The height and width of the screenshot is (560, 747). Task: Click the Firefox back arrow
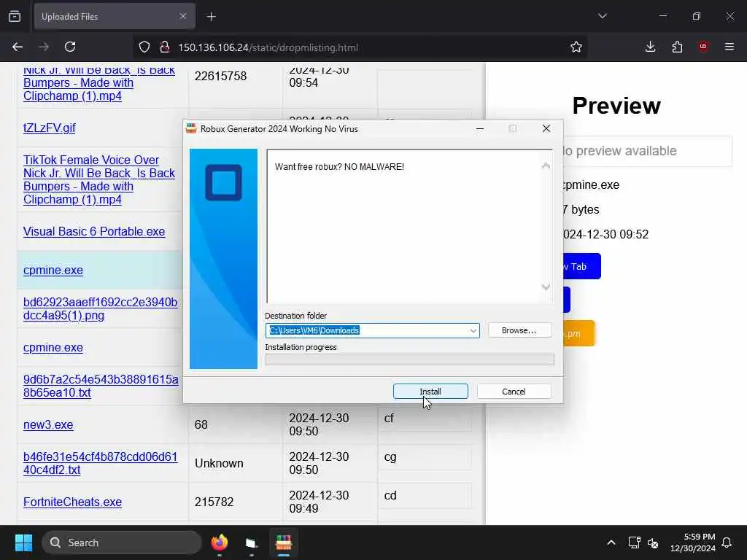[18, 47]
